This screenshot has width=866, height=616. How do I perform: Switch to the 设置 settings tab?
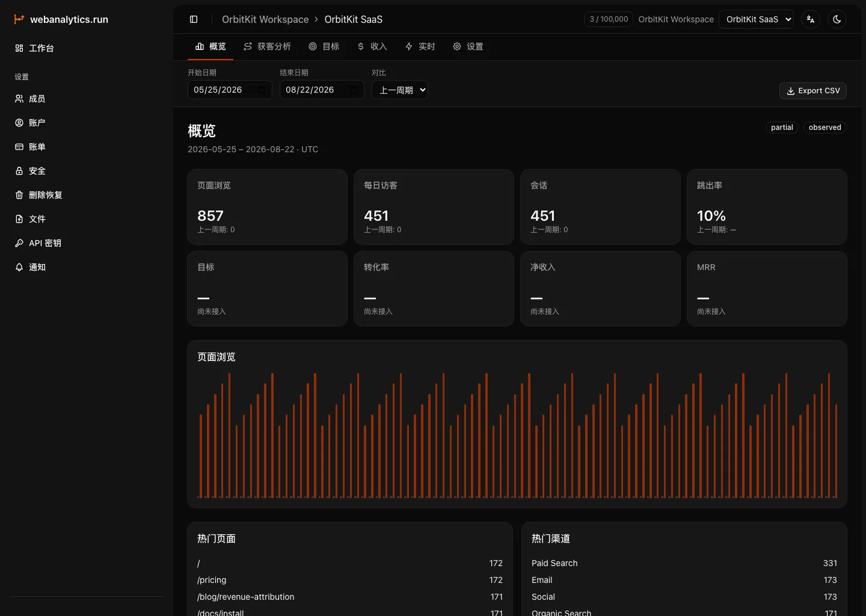click(468, 46)
